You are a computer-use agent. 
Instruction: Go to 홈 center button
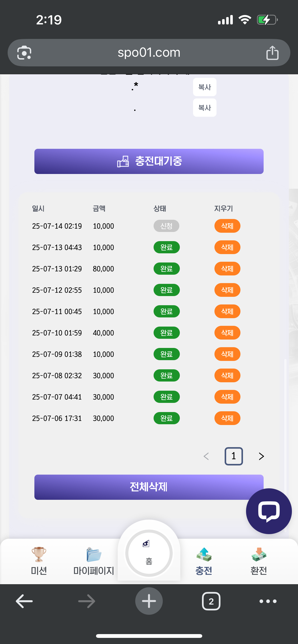click(x=149, y=553)
